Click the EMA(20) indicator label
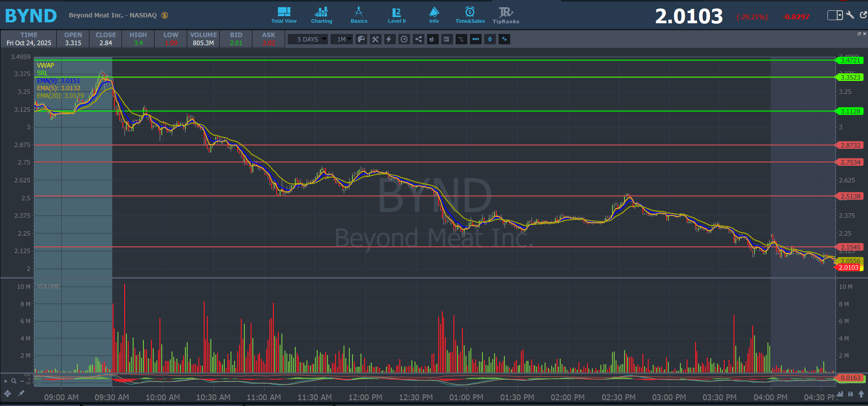868x406 pixels. (60, 96)
